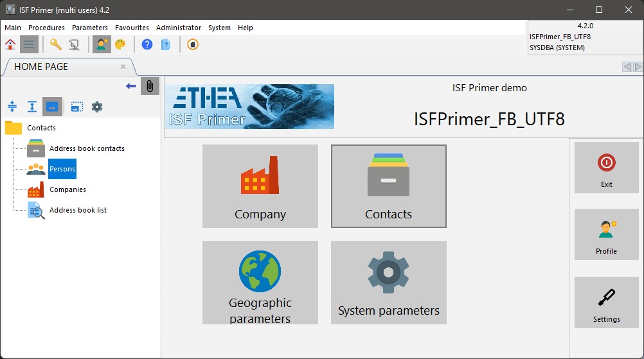Click the orange circled home icon
Image resolution: width=644 pixels, height=359 pixels.
(193, 44)
